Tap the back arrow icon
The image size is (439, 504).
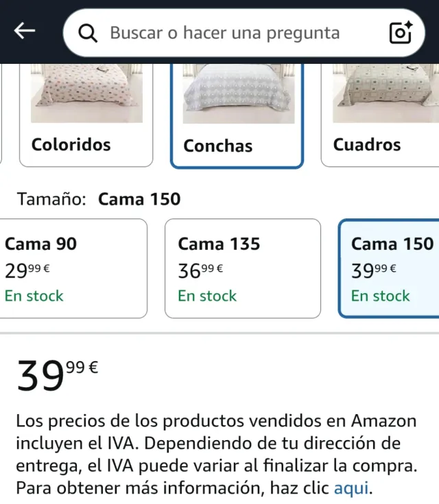point(25,31)
